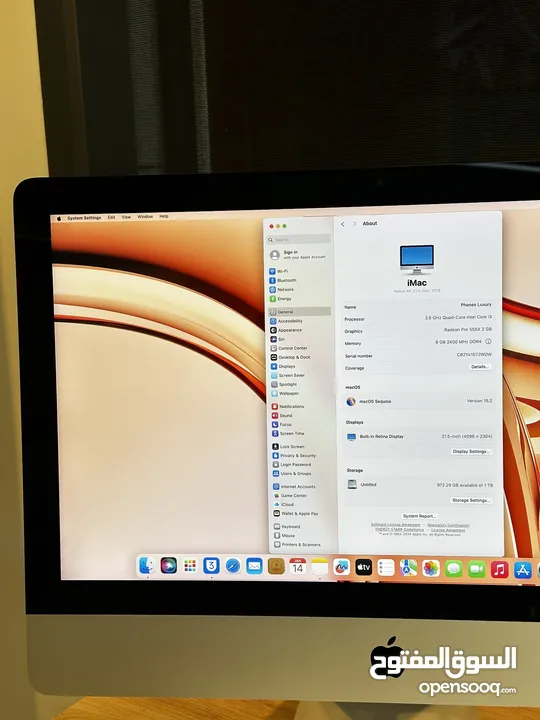Open Lock Screen settings
Screen dimensions: 540x720
pyautogui.click(x=288, y=446)
